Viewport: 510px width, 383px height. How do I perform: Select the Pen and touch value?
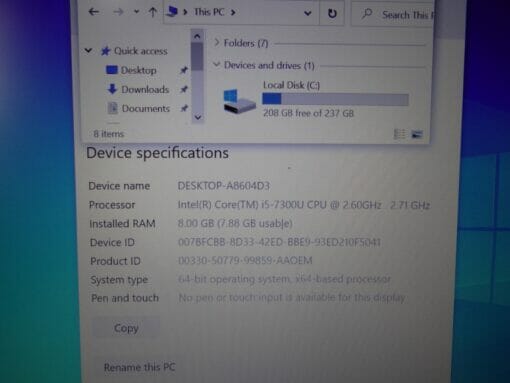click(292, 297)
